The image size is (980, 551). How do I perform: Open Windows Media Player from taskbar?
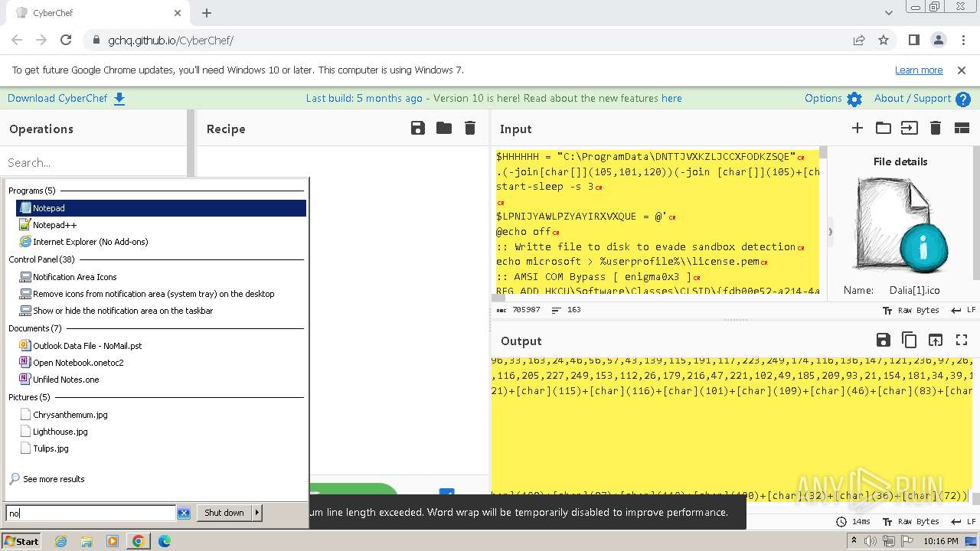coord(113,541)
